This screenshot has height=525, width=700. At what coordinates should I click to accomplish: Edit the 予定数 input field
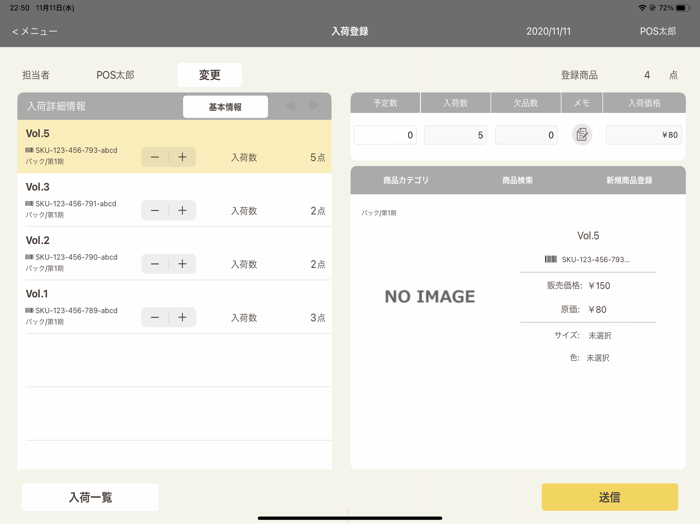(x=385, y=135)
